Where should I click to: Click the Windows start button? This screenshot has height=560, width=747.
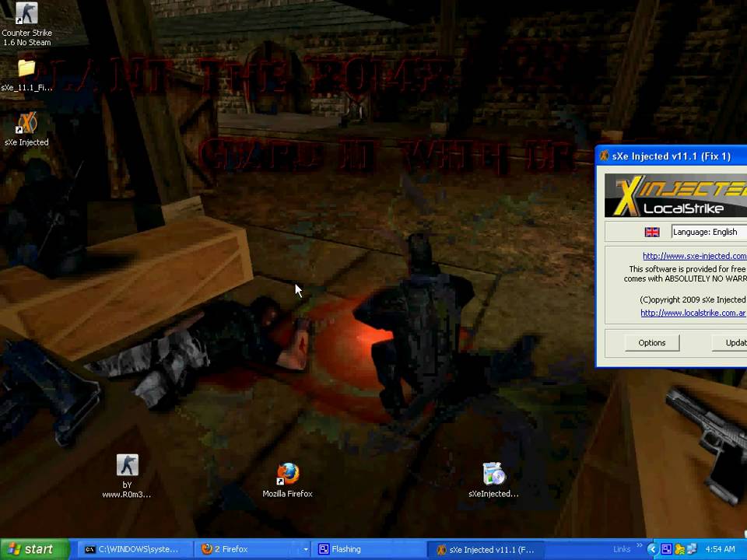(34, 549)
